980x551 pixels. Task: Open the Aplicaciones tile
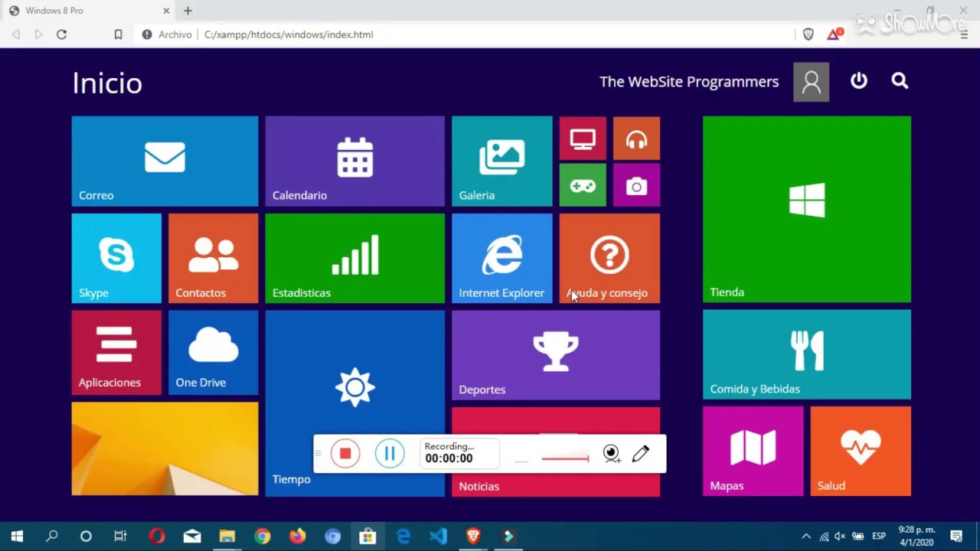(116, 352)
